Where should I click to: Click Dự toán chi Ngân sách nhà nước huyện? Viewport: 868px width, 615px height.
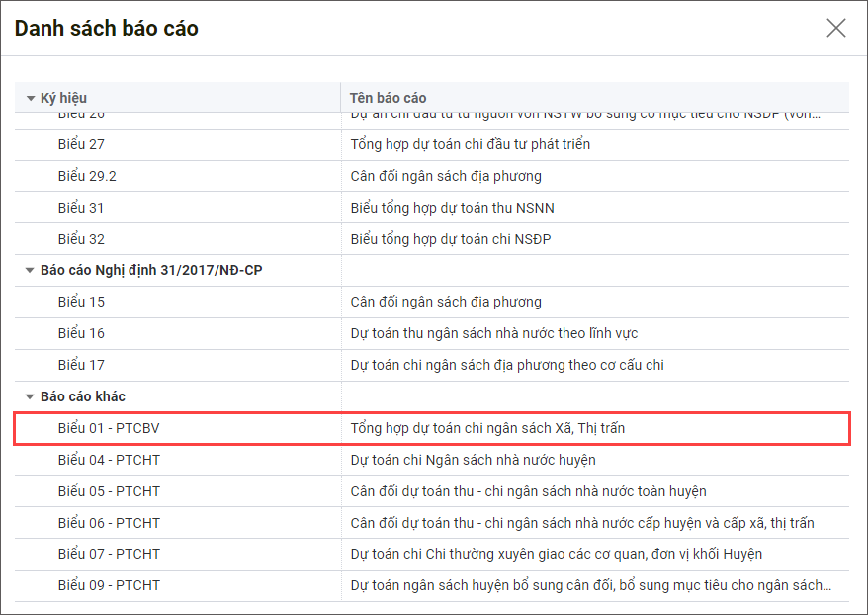(x=473, y=460)
